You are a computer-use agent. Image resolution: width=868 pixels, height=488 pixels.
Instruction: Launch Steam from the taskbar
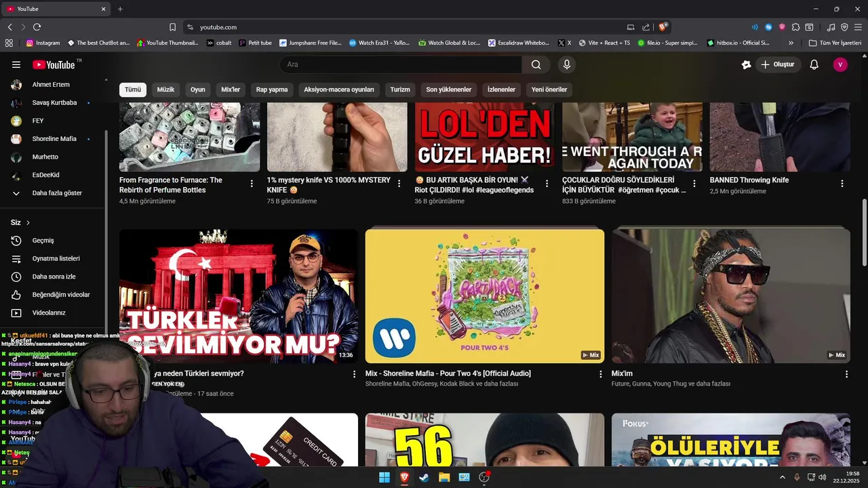pyautogui.click(x=424, y=477)
